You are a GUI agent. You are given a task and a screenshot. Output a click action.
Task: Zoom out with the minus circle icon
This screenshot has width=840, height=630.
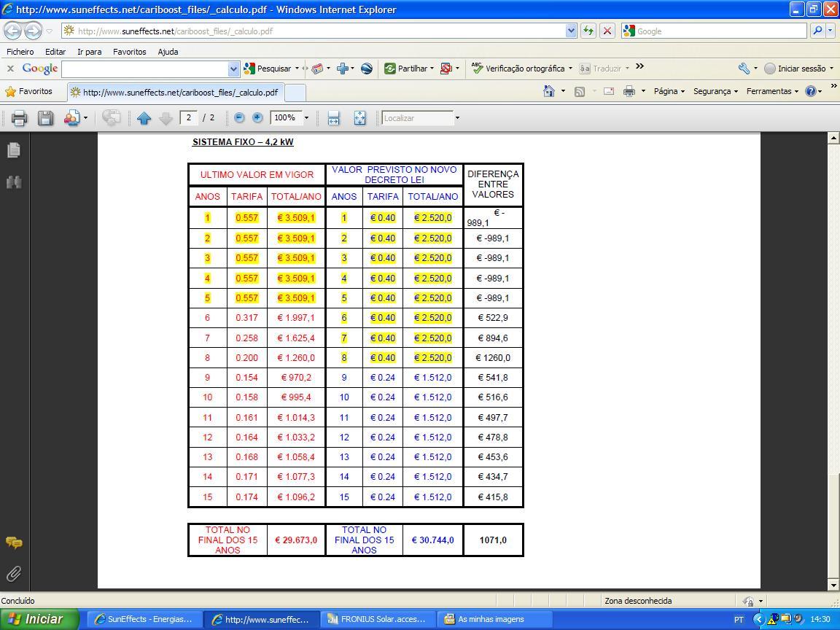coord(239,118)
